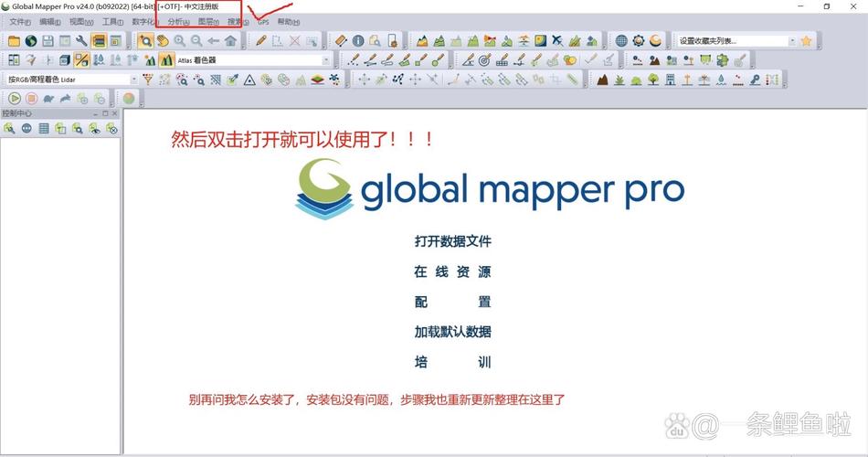Open data file via folder toolbar icon
The image size is (868, 457).
14,40
